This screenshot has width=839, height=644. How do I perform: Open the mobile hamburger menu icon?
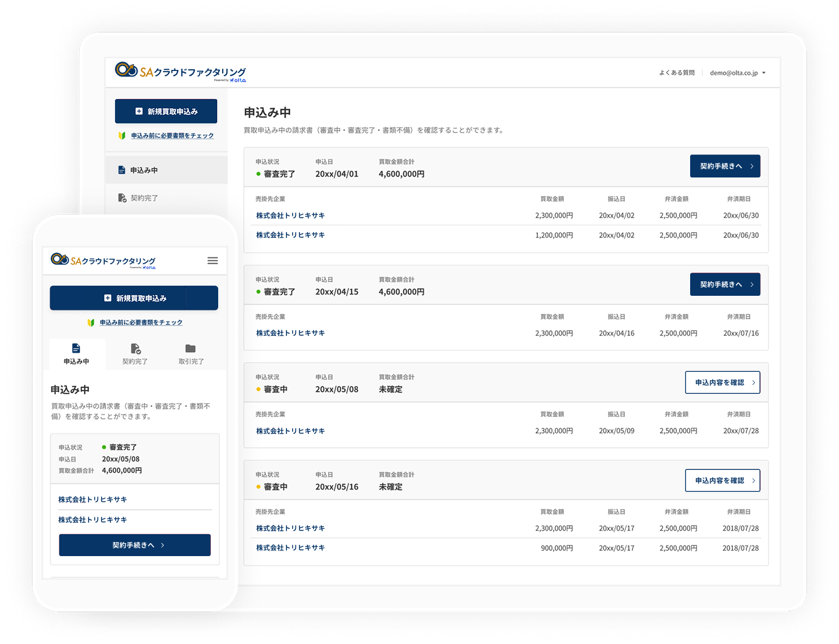pyautogui.click(x=213, y=261)
